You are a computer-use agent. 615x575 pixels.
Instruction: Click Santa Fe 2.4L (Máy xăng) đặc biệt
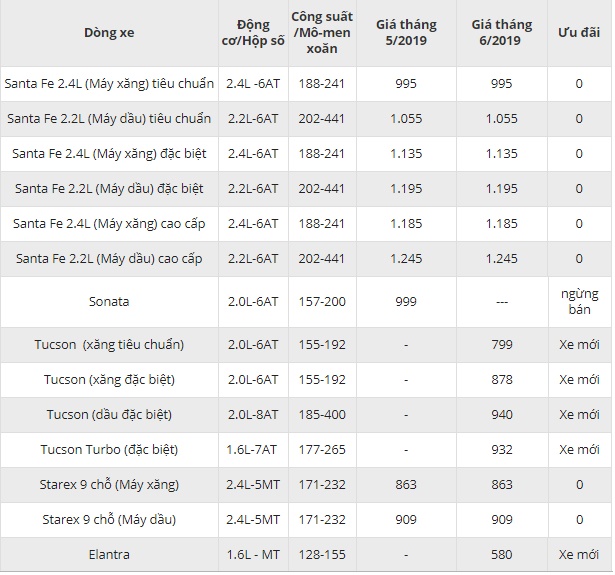(109, 154)
